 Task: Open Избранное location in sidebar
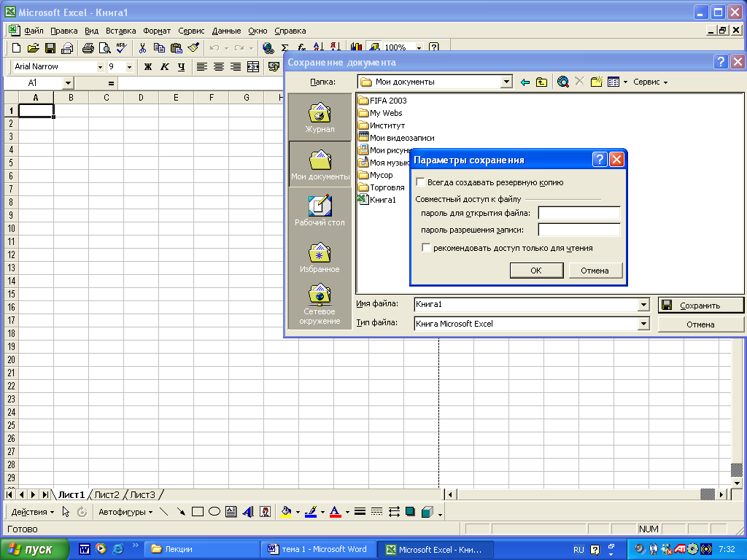[x=320, y=257]
